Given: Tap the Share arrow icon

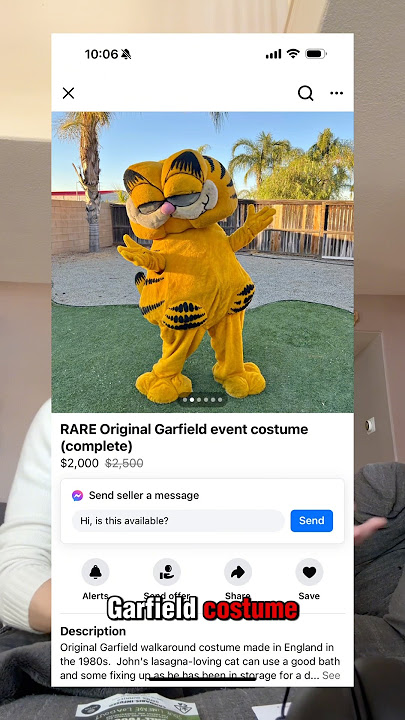Looking at the screenshot, I should pyautogui.click(x=238, y=572).
